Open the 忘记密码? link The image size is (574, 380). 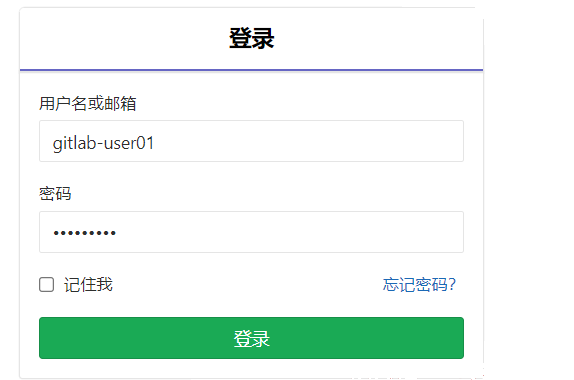tap(419, 284)
